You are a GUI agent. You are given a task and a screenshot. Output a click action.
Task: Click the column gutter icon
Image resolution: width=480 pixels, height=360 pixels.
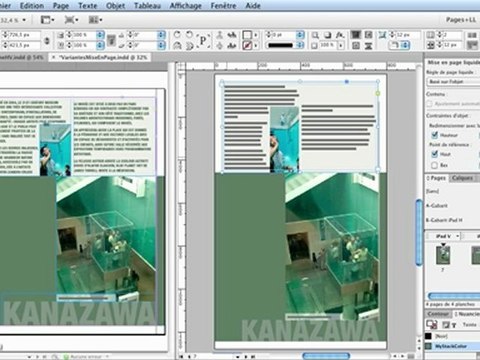(431, 45)
